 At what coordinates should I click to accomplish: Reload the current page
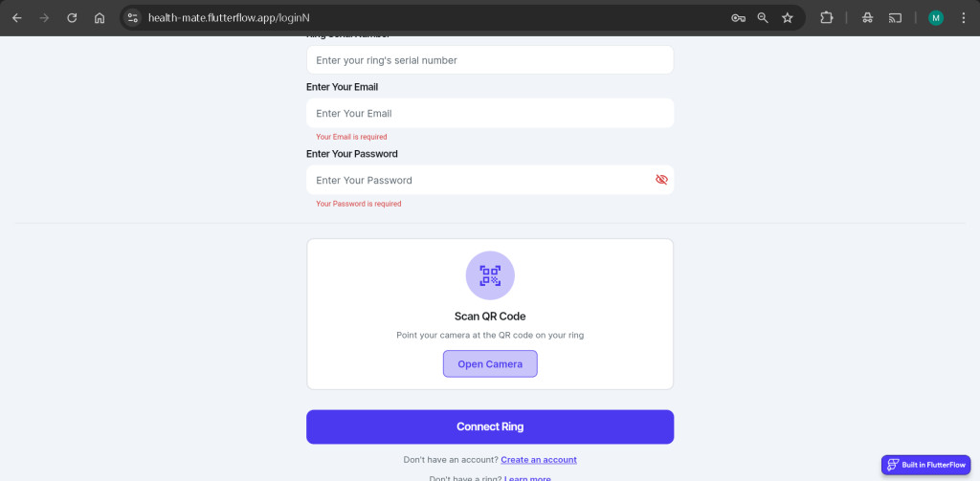click(72, 17)
